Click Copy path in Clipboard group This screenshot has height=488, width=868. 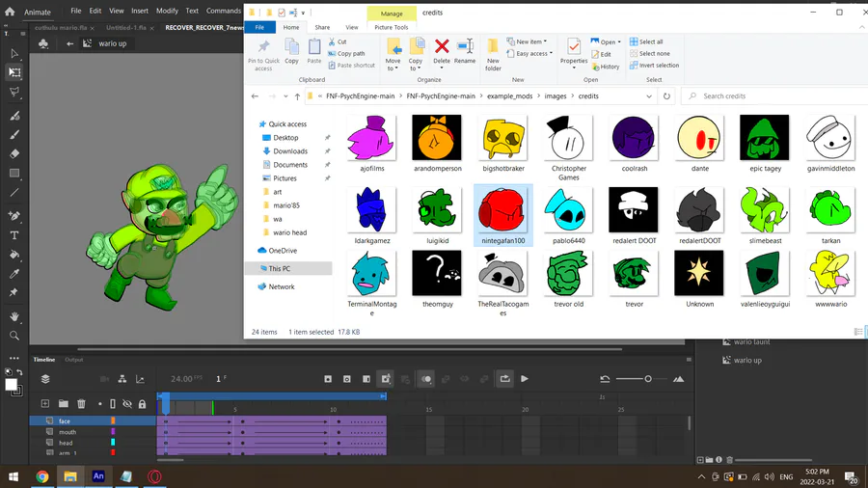346,54
